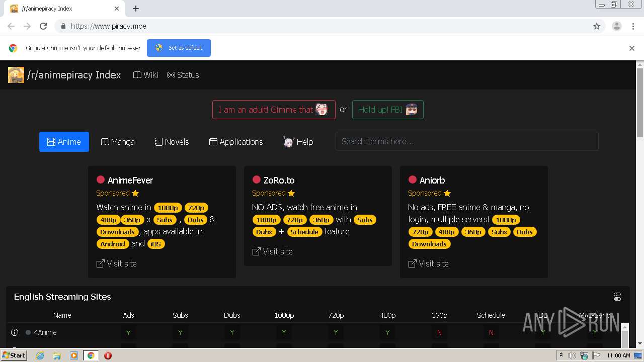Click the browser forward arrow
Viewport: 644px width, 362px height.
[27, 26]
